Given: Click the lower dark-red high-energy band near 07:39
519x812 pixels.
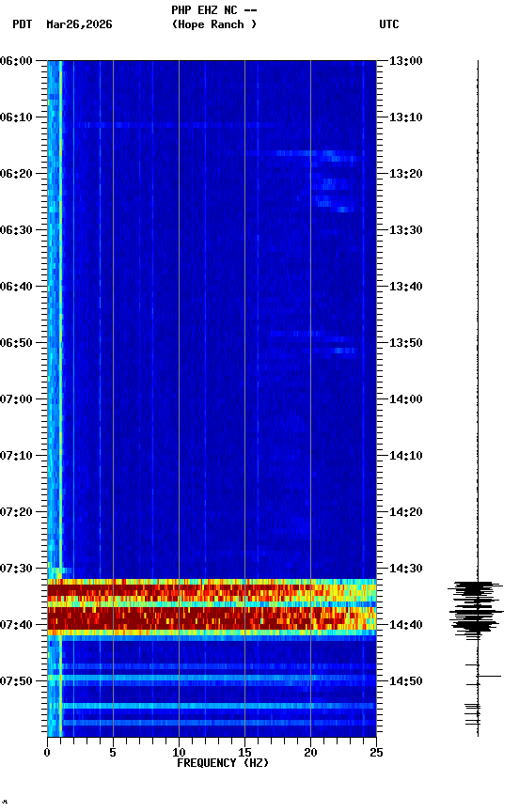Looking at the screenshot, I should [x=212, y=618].
